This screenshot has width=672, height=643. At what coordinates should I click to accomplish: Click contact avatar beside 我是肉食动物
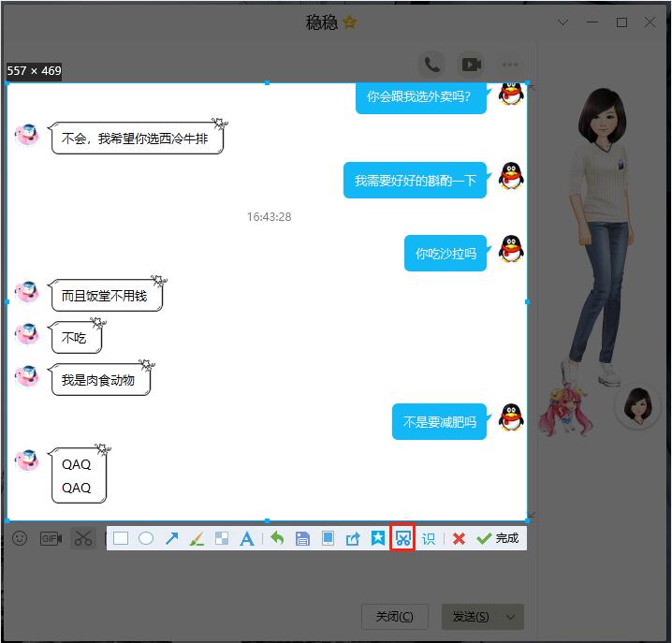[x=27, y=376]
